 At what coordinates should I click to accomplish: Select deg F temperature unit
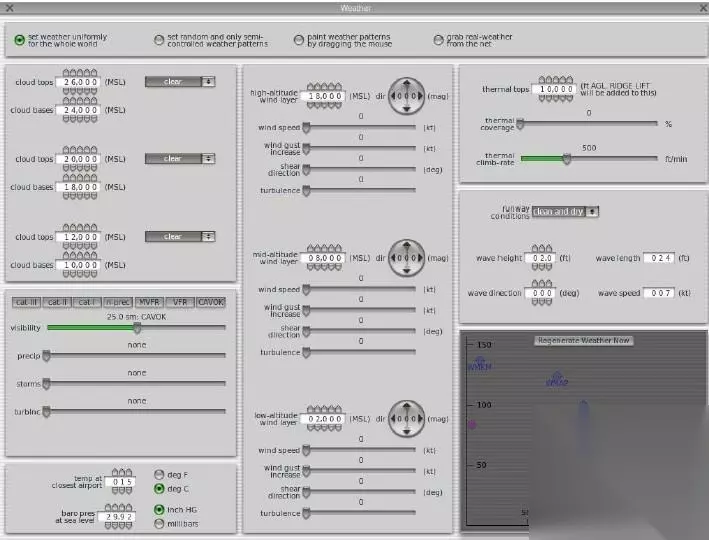[x=159, y=474]
